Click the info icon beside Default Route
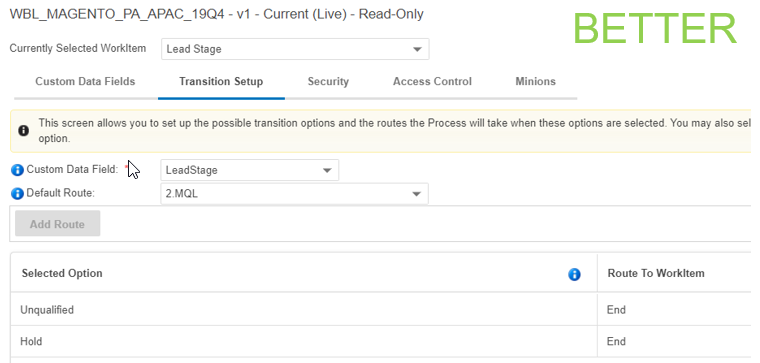 pyautogui.click(x=17, y=193)
